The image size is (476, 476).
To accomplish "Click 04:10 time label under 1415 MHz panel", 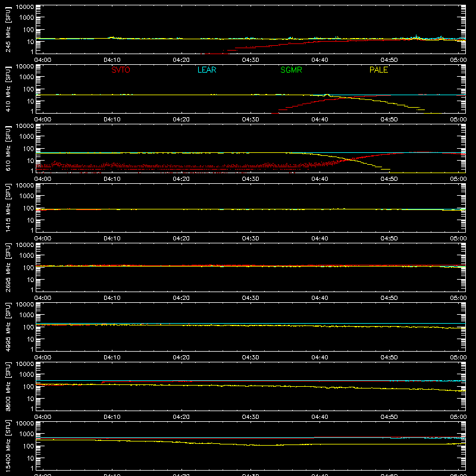I will [112, 239].
